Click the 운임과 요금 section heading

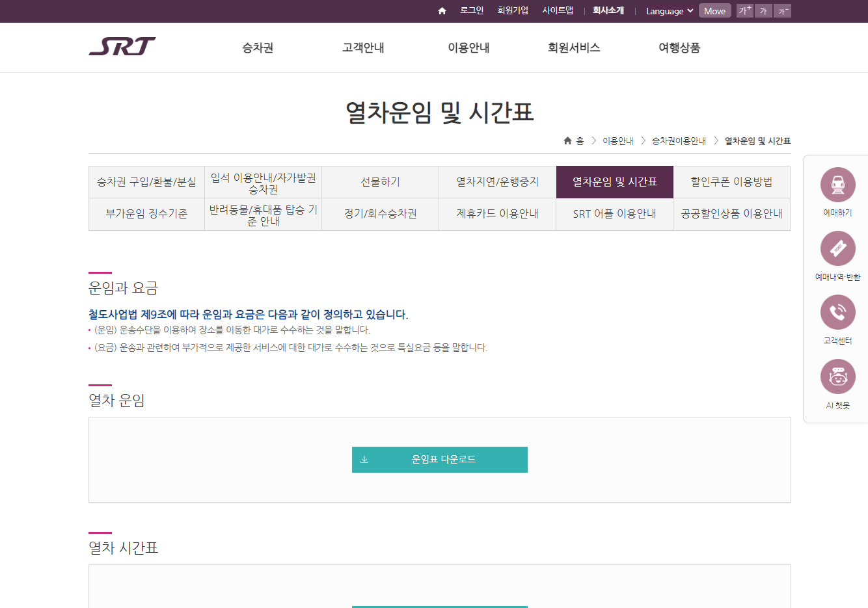[123, 288]
